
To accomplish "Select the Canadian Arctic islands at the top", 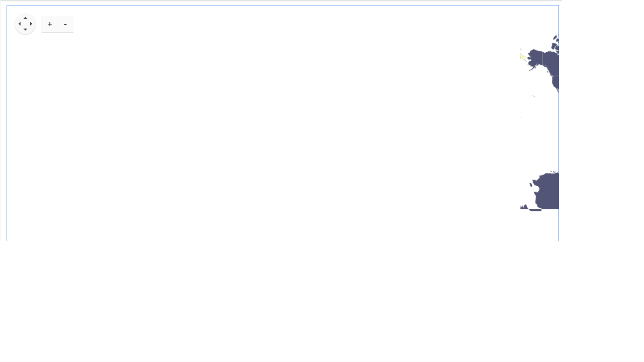I will pos(555,43).
